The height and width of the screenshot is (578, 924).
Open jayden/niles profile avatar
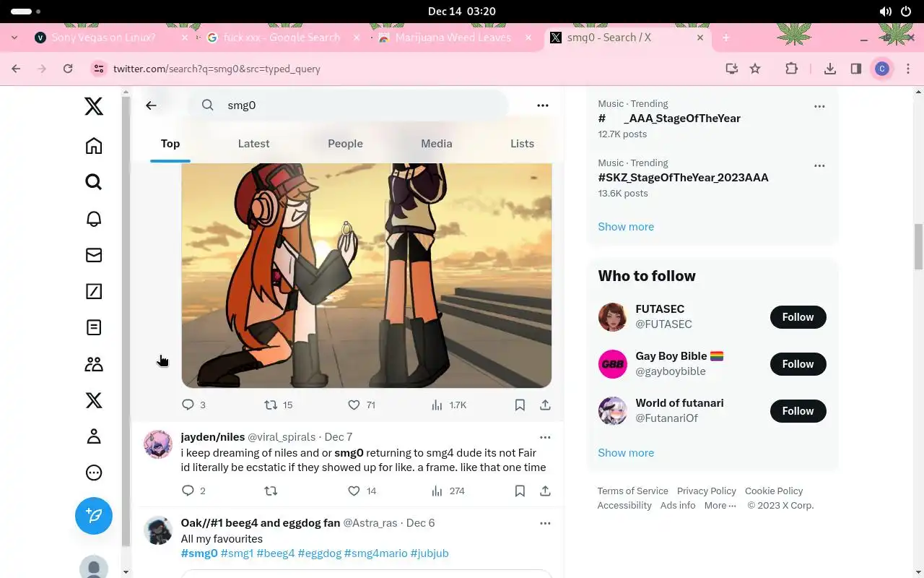tap(158, 444)
